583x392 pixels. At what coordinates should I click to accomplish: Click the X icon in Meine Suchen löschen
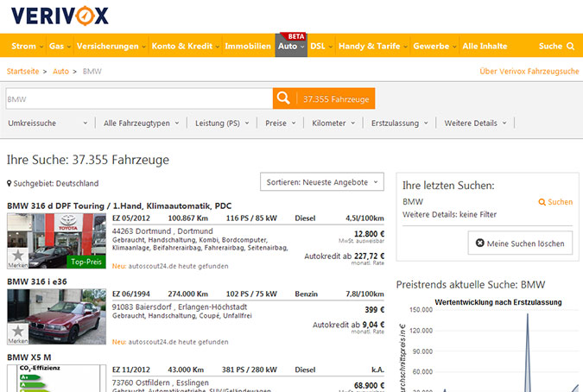(x=480, y=243)
